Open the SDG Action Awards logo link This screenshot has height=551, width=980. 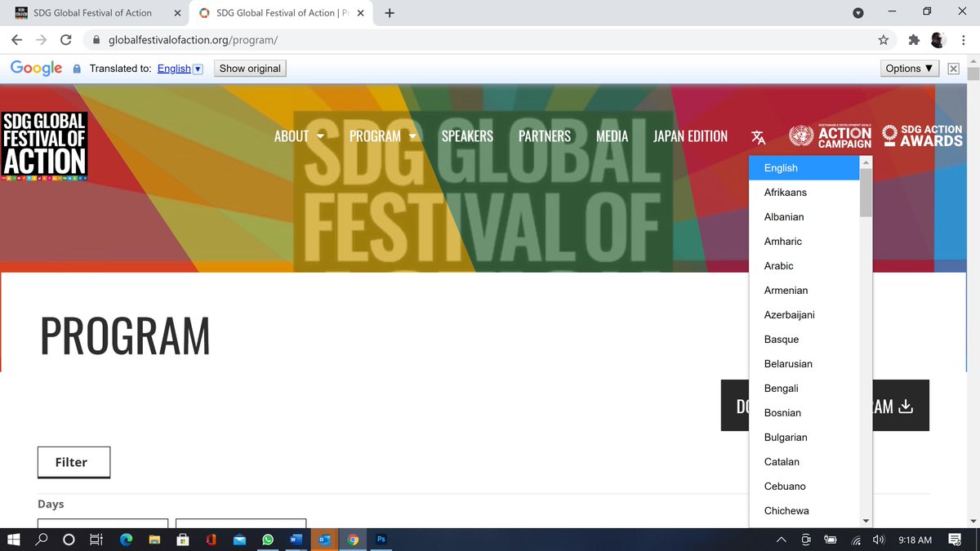[x=923, y=136]
